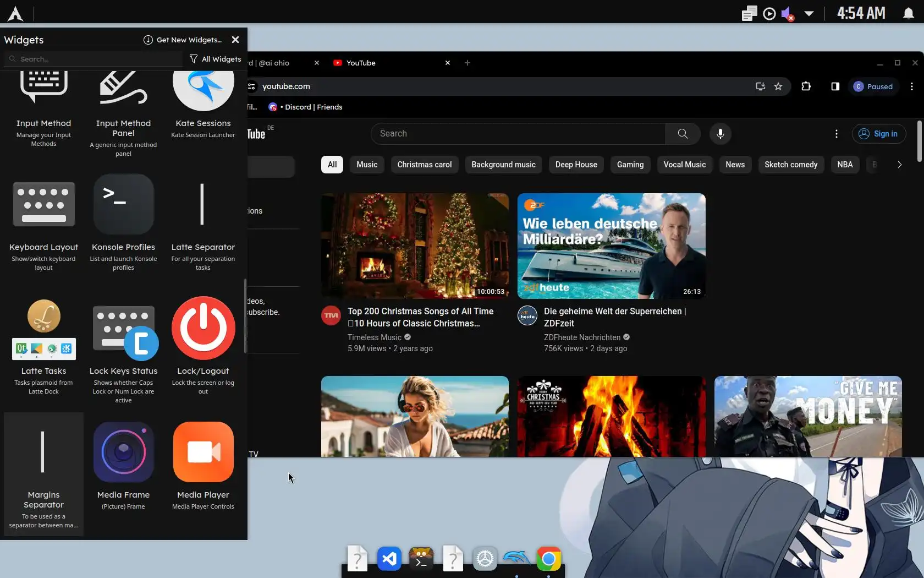Click the Sign in button
The height and width of the screenshot is (578, 924).
tap(879, 134)
